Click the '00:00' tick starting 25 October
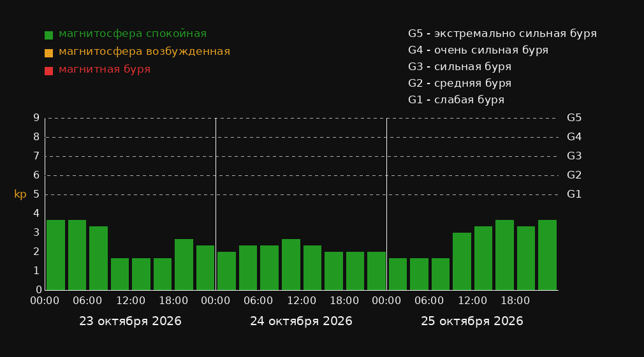 coord(386,301)
